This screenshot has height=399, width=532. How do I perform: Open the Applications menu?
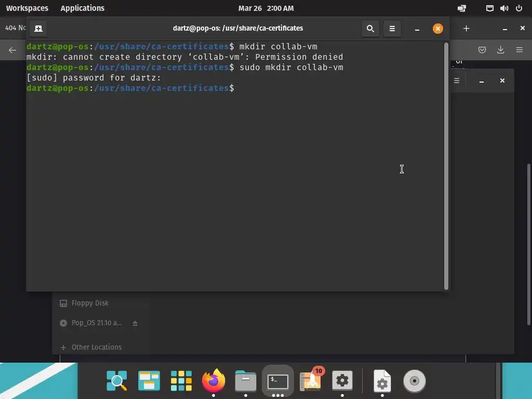[x=83, y=8]
